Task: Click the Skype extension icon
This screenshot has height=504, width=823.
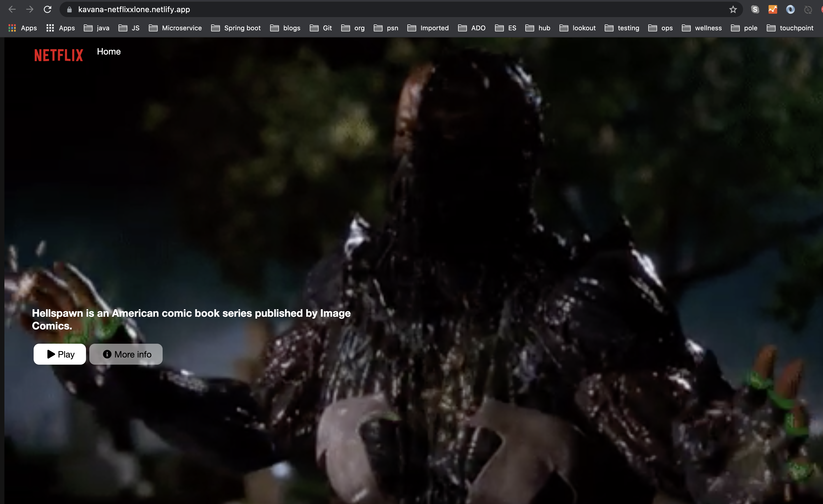Action: click(x=755, y=9)
